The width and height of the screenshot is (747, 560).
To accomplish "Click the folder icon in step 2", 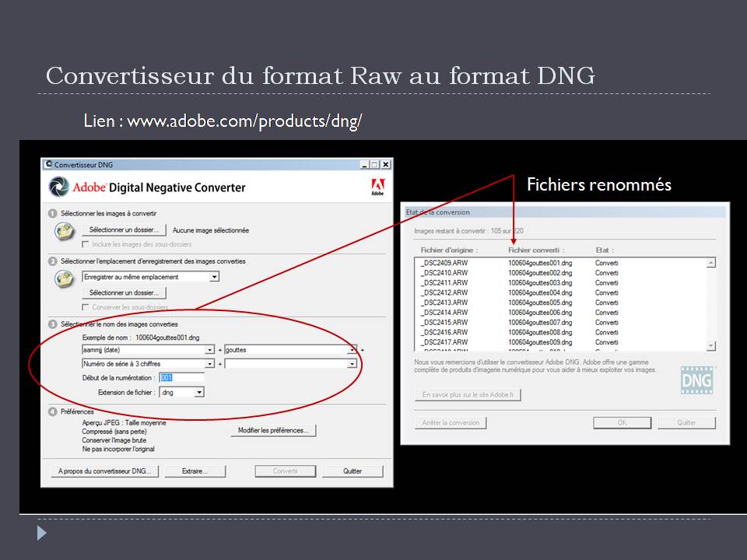I will (65, 279).
